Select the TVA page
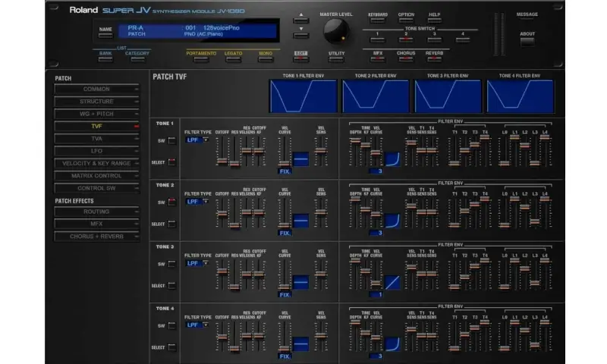This screenshot has height=364, width=607. coord(96,139)
